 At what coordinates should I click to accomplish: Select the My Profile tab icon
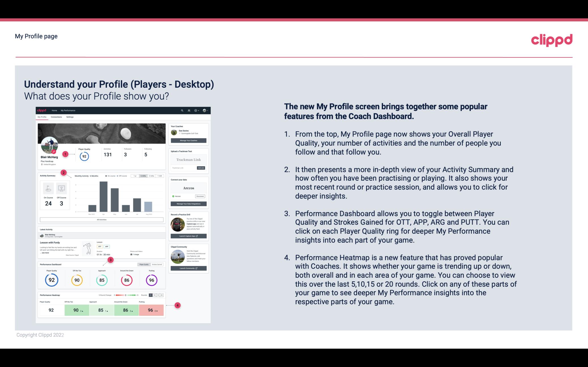42,117
